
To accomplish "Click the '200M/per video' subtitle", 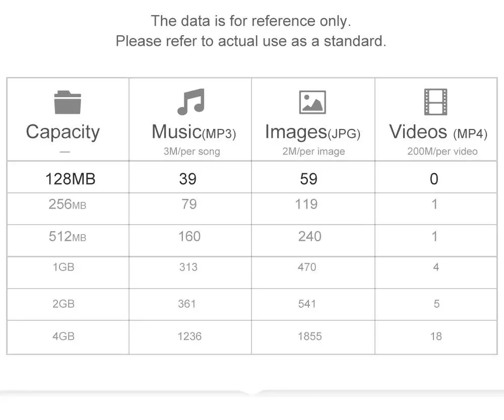I will (442, 152).
